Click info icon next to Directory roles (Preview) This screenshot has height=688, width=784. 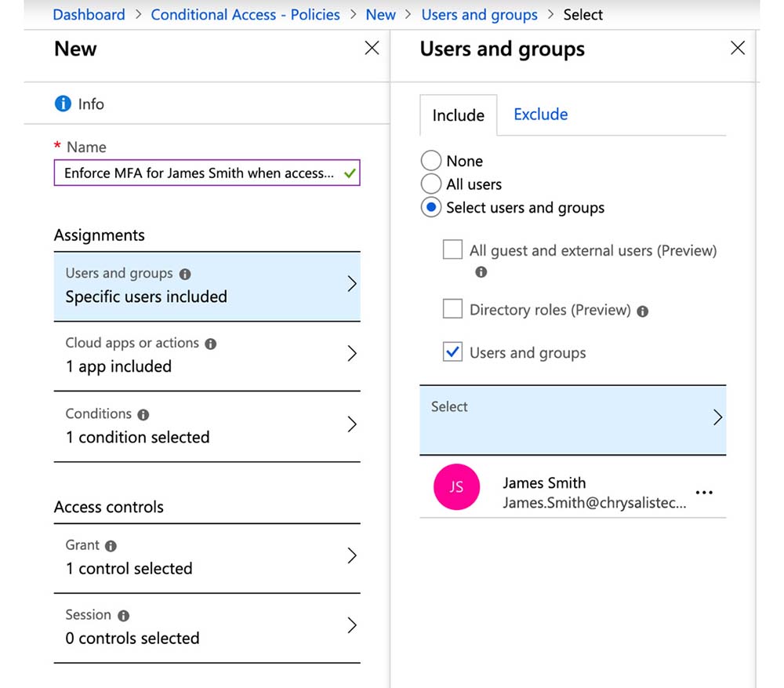[x=643, y=311]
